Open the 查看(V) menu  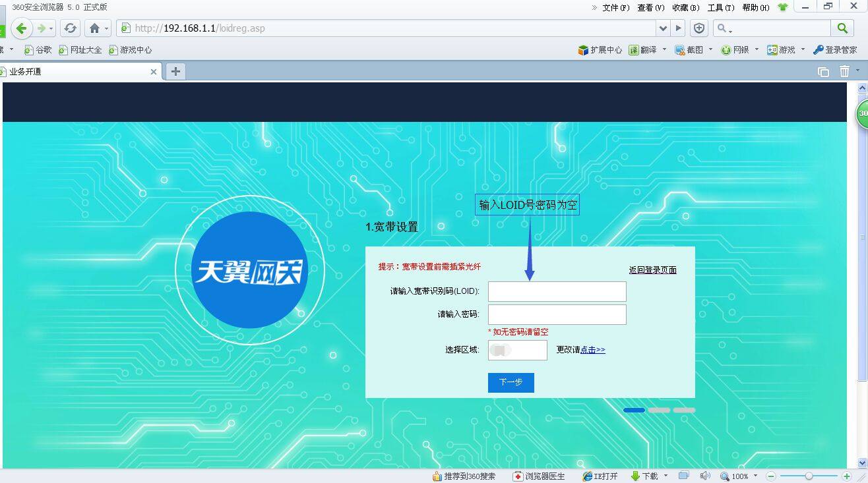[651, 8]
